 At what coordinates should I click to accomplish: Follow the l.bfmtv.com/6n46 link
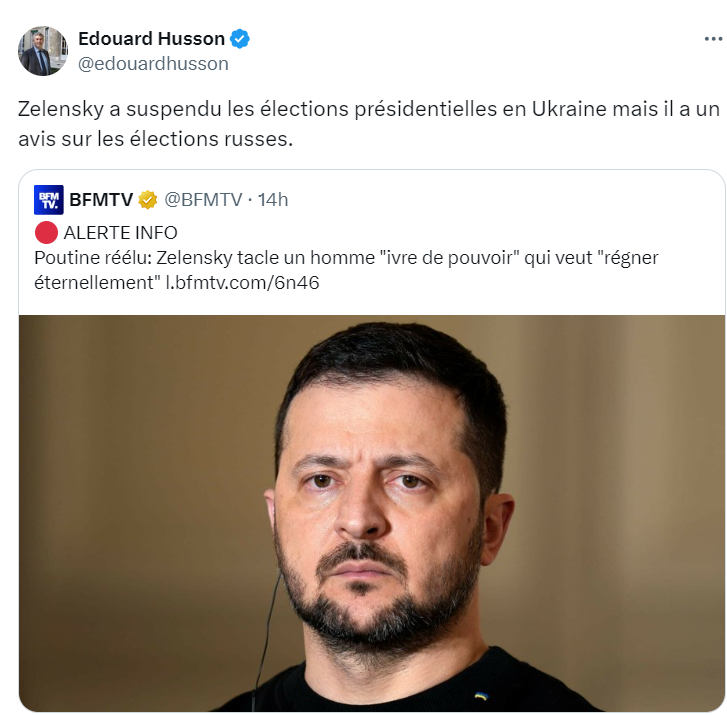[x=242, y=282]
